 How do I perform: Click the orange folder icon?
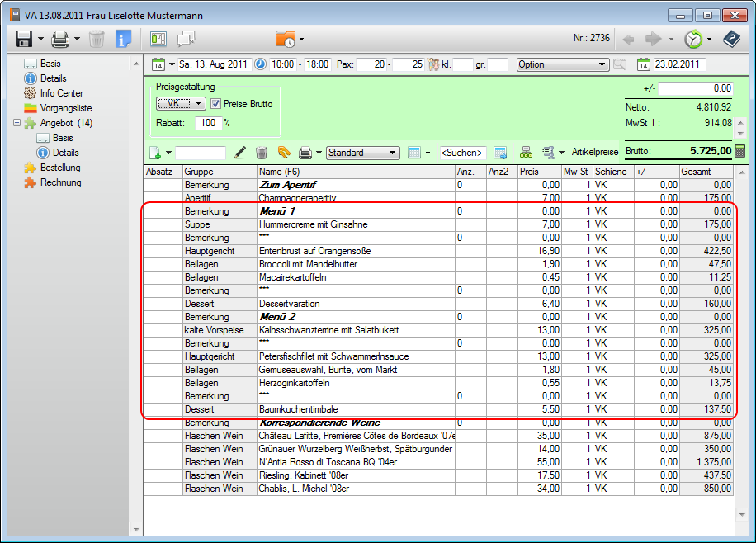tap(286, 39)
